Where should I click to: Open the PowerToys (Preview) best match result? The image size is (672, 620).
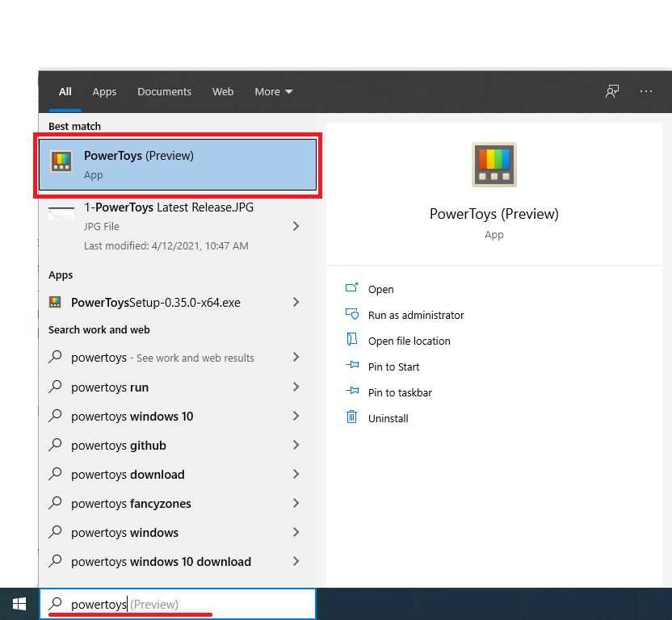[178, 165]
